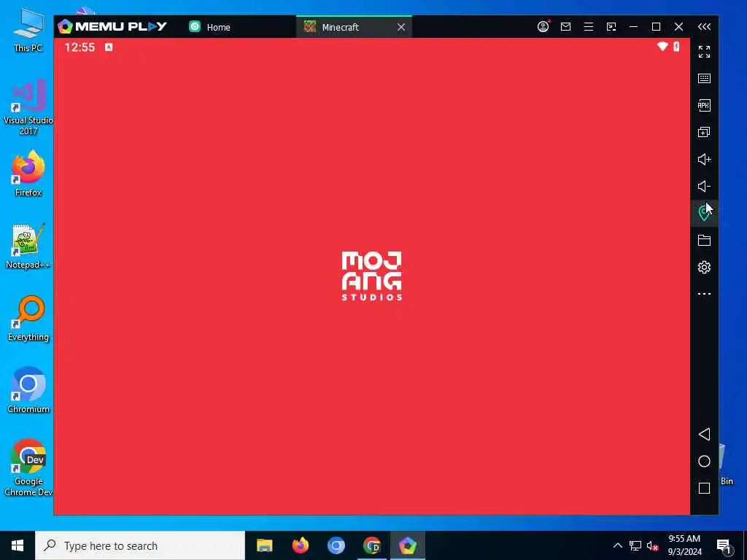Screen dimensions: 747x560
Task: Select the Google Chrome Dev desktop shortcut
Action: pyautogui.click(x=28, y=467)
